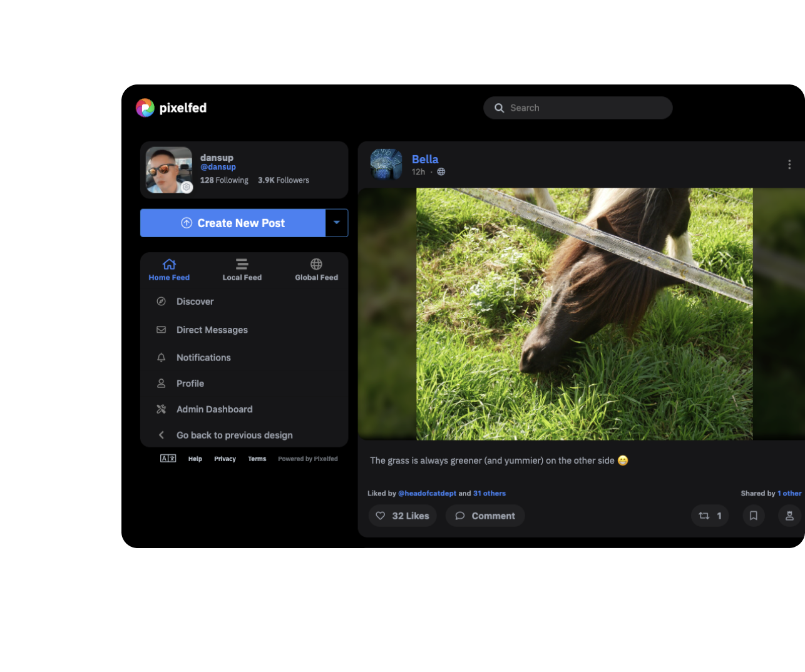The width and height of the screenshot is (805, 672).
Task: Like the post with 32 Likes button
Action: [x=402, y=516]
